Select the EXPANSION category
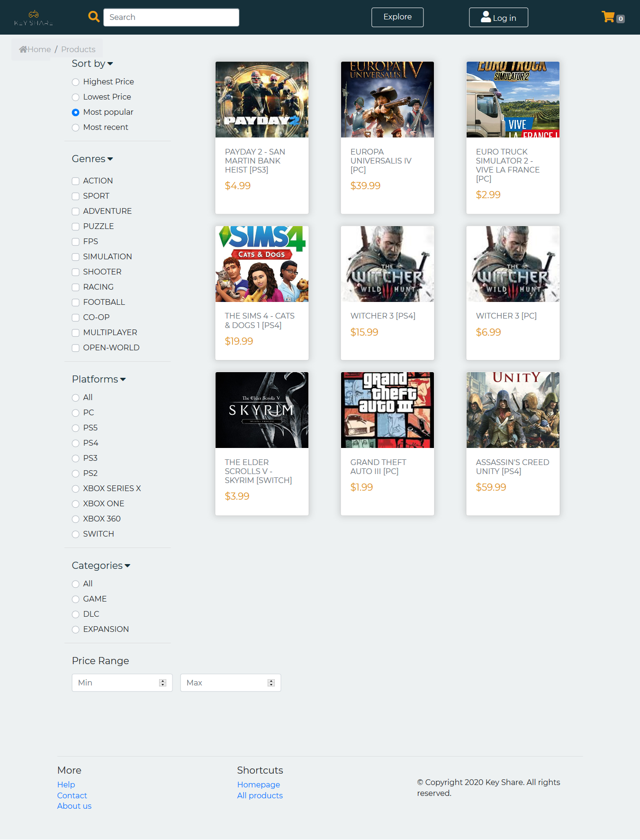Screen dimensions: 640x840 click(76, 630)
